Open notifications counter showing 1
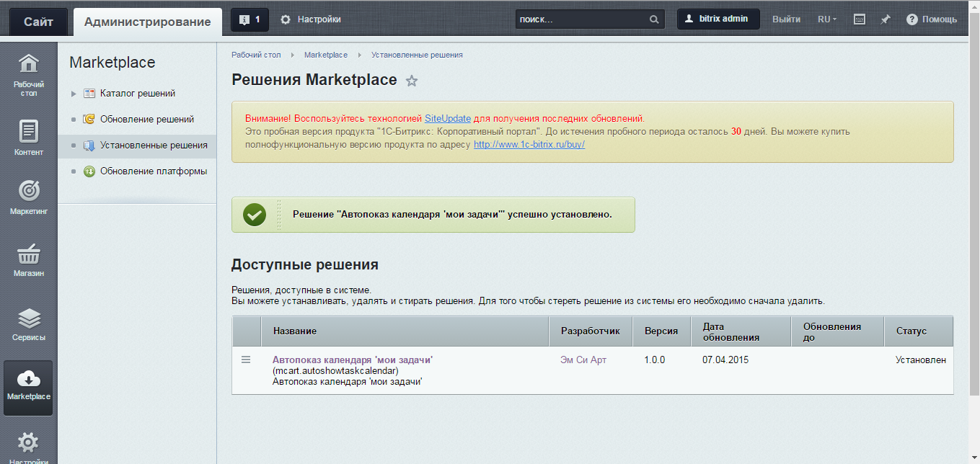 (250, 19)
